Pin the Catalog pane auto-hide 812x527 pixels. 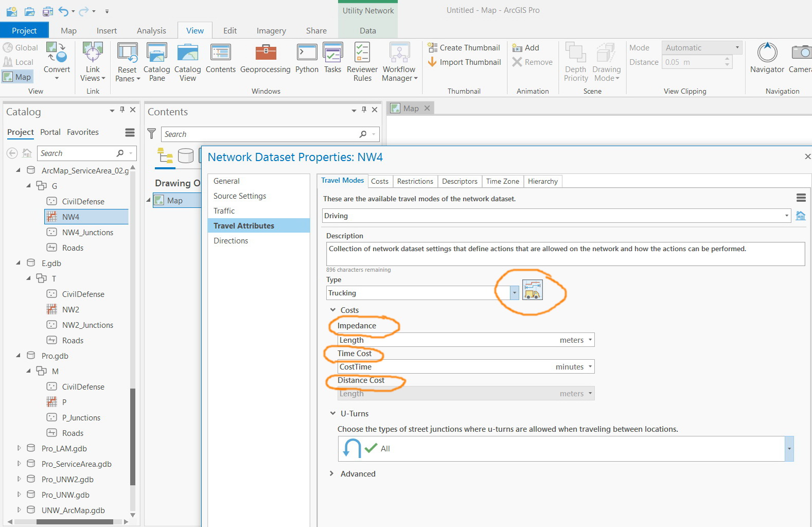click(122, 110)
